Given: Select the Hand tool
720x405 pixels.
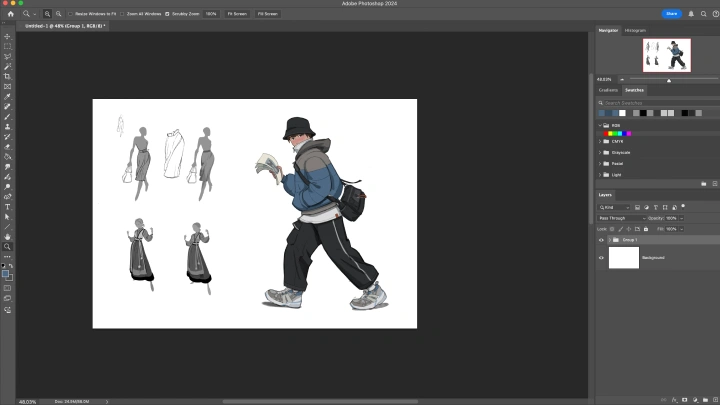Looking at the screenshot, I should click(7, 237).
